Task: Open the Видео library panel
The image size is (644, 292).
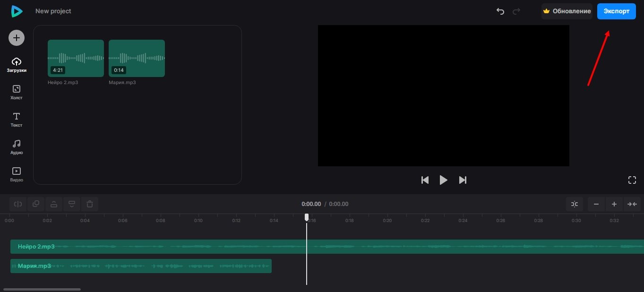Action: [x=17, y=174]
